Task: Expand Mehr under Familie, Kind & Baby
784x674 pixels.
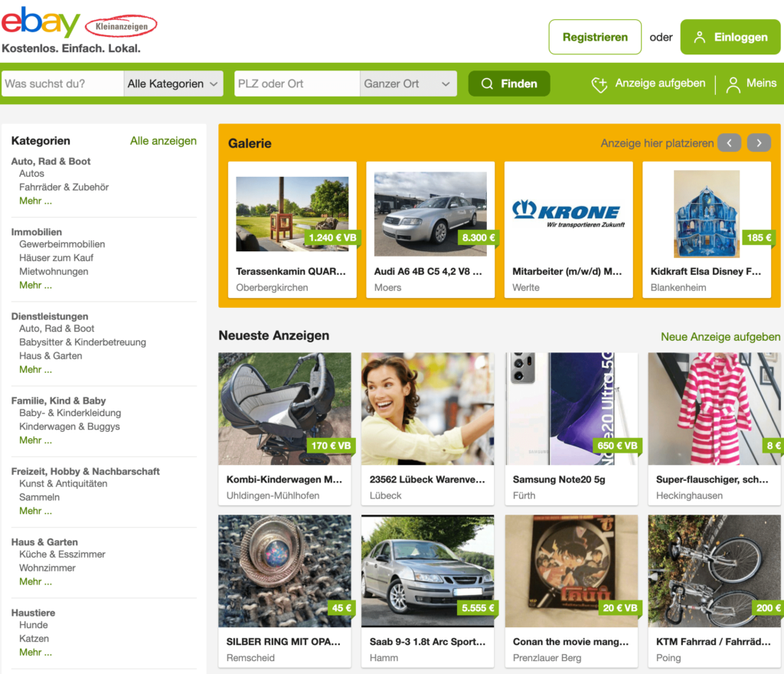Action: 35,440
